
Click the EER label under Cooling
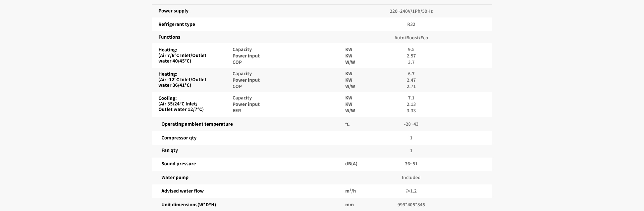tap(237, 111)
